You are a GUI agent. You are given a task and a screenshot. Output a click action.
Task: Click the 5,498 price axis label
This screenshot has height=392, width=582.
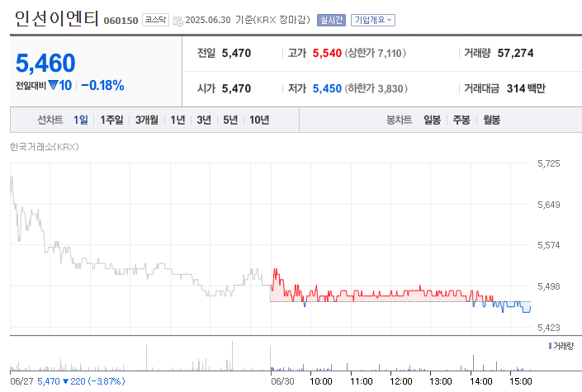549,286
